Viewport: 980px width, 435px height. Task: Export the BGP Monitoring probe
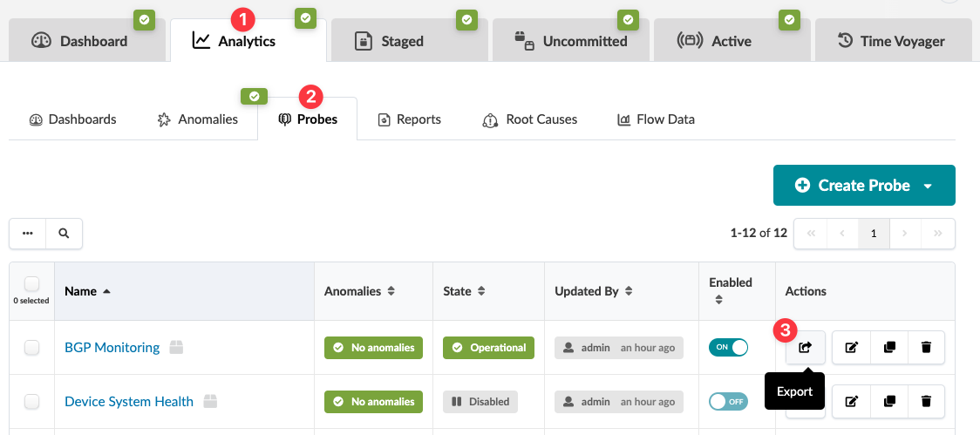806,348
